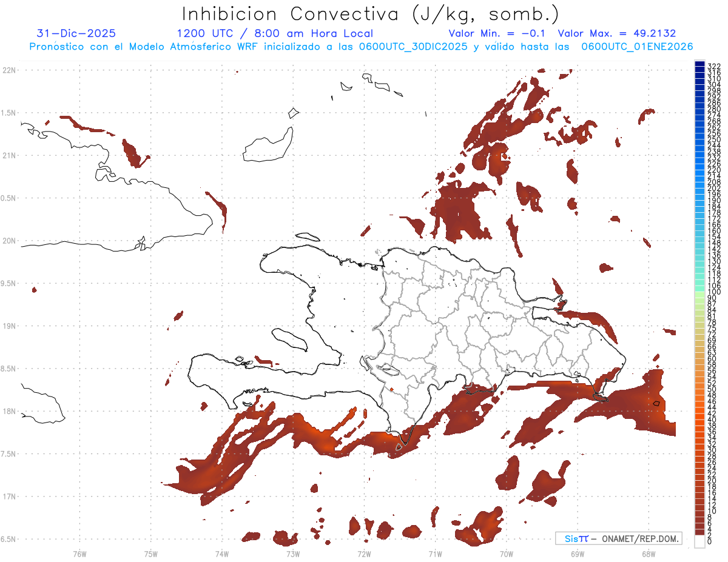
Task: Click the "22N" latitude label
Action: coord(8,70)
